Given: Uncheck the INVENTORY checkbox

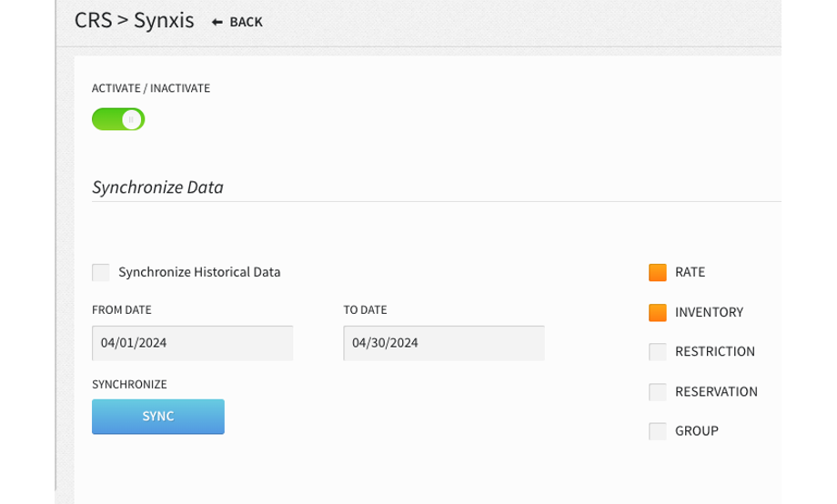Looking at the screenshot, I should pyautogui.click(x=658, y=312).
